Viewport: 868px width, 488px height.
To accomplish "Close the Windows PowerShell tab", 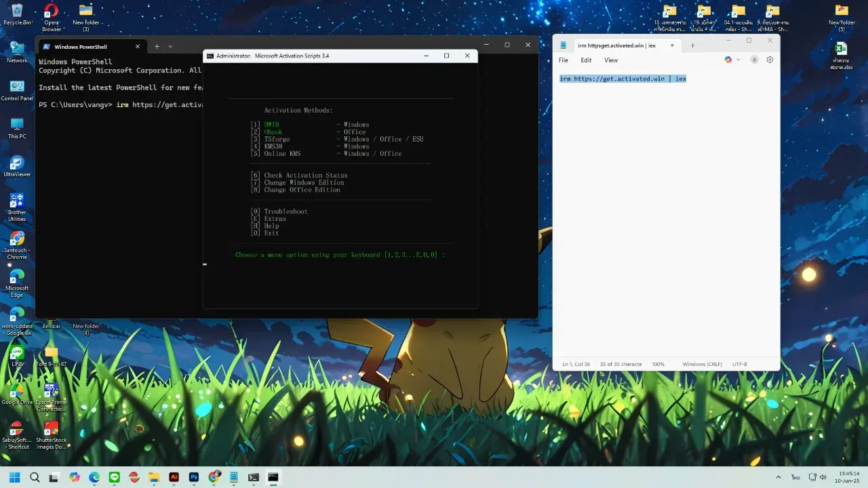I will (x=138, y=47).
